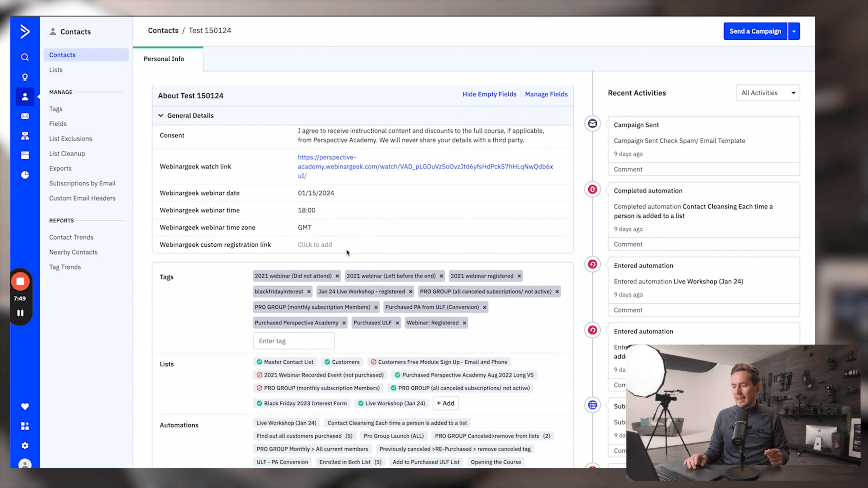Screen dimensions: 868x488
Task: Select the Personal Info tab
Action: point(164,59)
